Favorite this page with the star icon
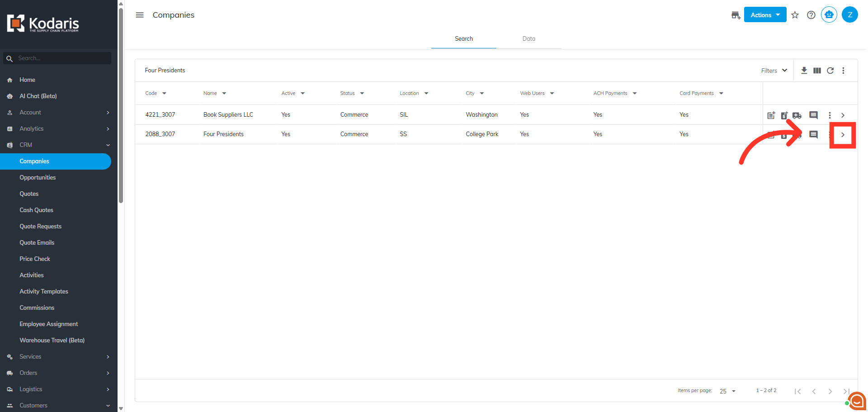 coord(795,15)
